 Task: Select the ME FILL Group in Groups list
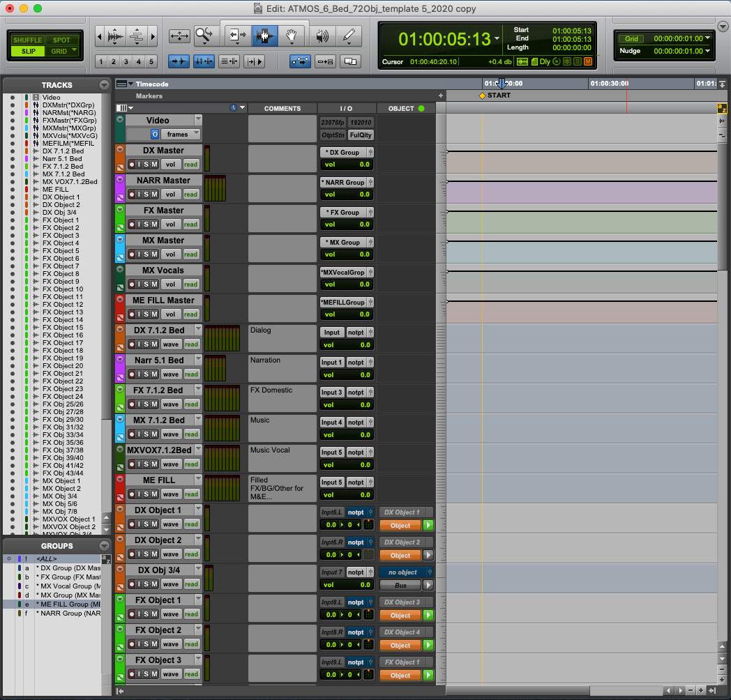click(68, 604)
